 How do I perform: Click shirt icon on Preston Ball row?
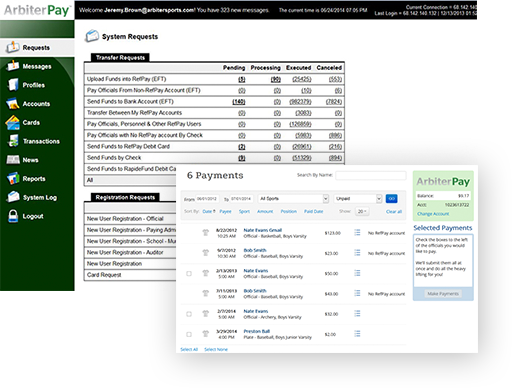pyautogui.click(x=206, y=334)
